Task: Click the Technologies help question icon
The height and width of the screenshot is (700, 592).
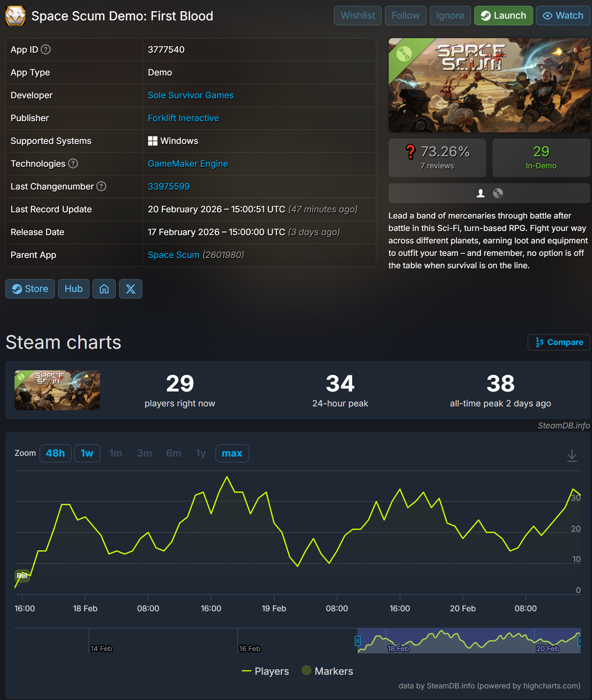Action: [73, 163]
